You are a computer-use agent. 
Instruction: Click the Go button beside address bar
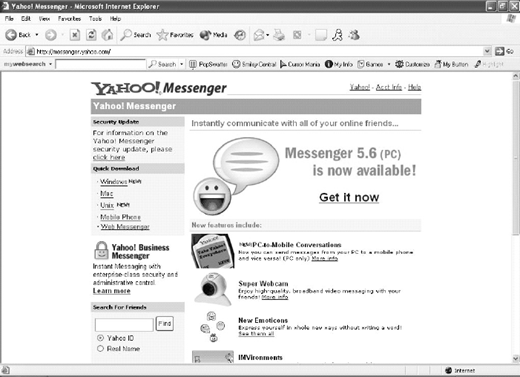(x=504, y=51)
